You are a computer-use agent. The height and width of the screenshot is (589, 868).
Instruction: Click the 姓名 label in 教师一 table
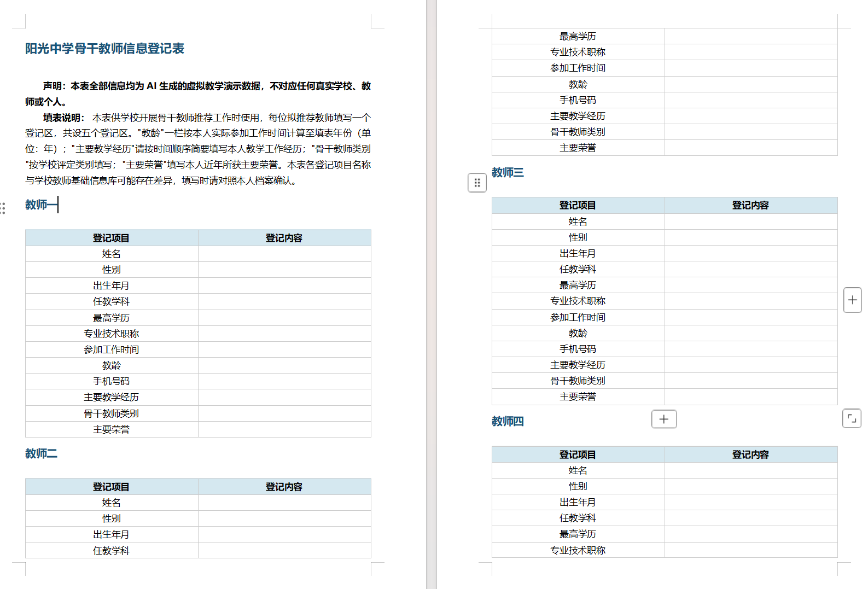pos(111,254)
